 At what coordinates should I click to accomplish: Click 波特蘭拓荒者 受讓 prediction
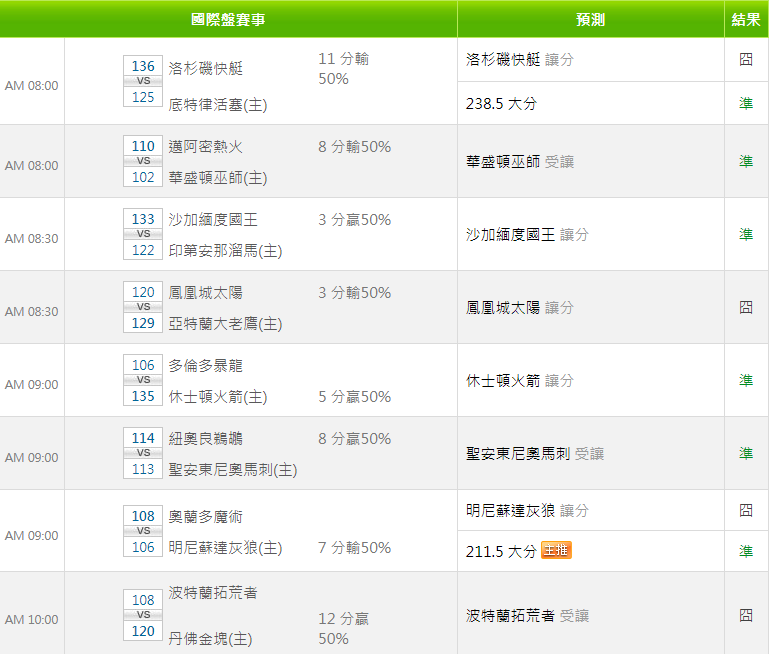(527, 615)
